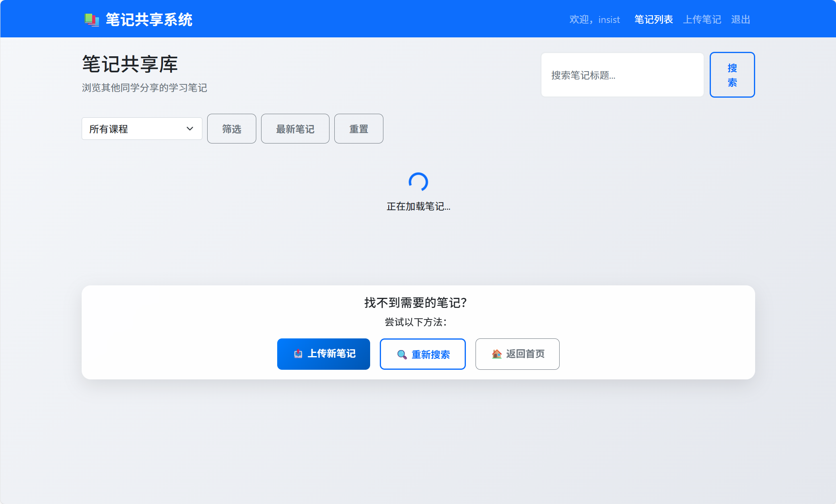Click 退出 to log out
Screen dimensions: 836x504
740,19
